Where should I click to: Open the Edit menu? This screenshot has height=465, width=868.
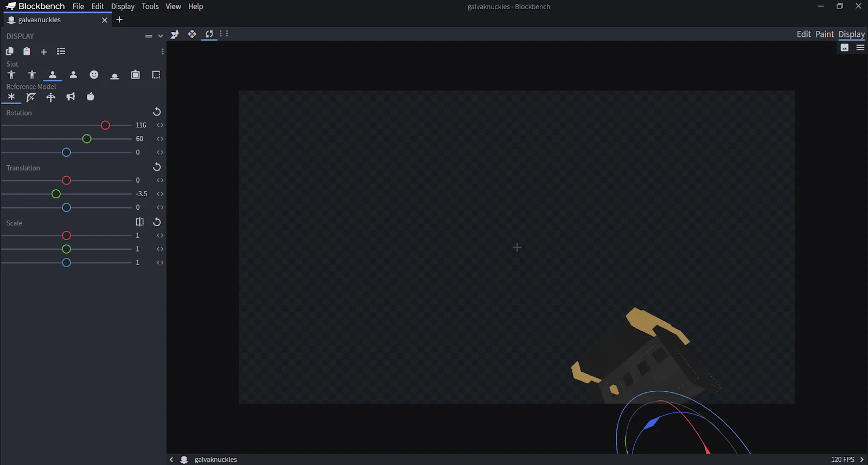coord(98,7)
